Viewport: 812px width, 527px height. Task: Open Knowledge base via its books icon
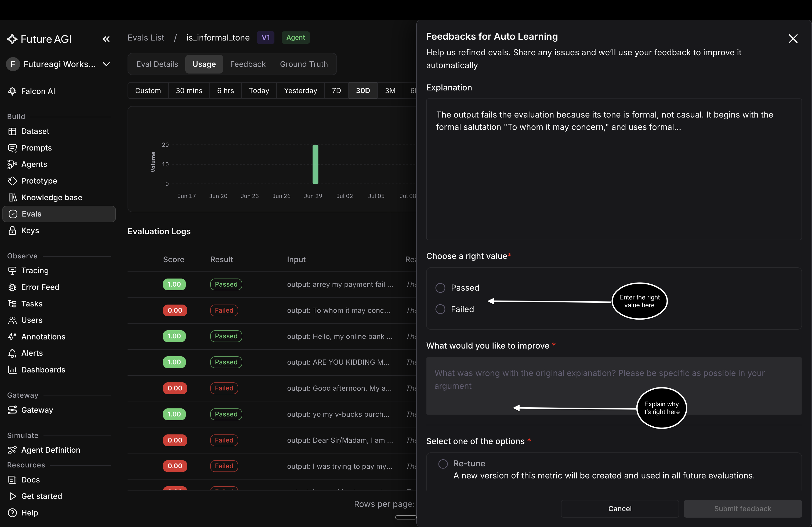12,198
